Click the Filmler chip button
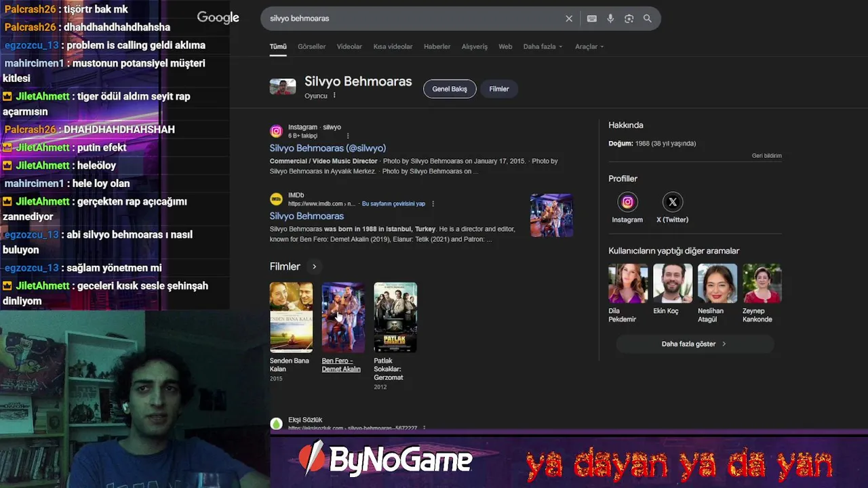Image resolution: width=868 pixels, height=488 pixels. pos(499,89)
